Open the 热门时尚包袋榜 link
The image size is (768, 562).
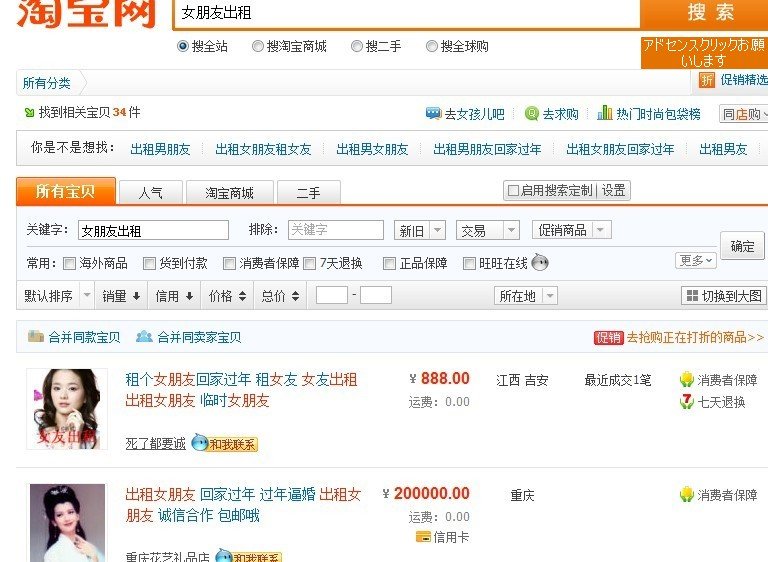(658, 114)
